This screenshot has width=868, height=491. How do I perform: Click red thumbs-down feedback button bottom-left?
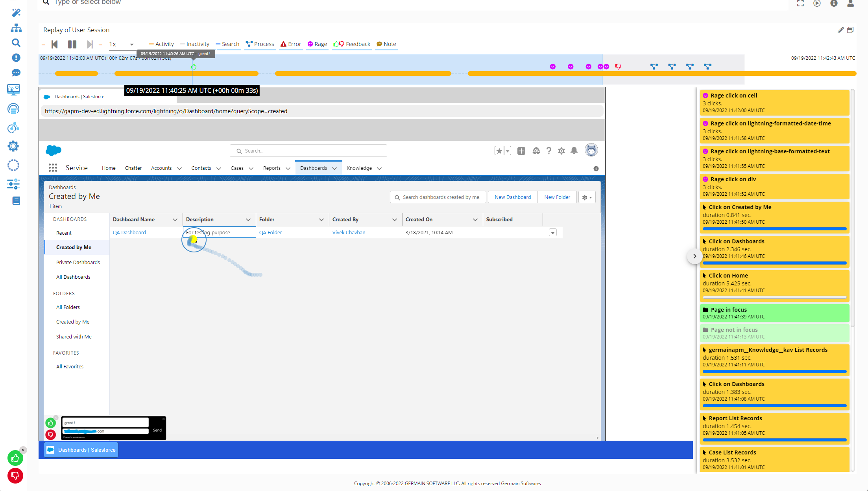tap(15, 476)
